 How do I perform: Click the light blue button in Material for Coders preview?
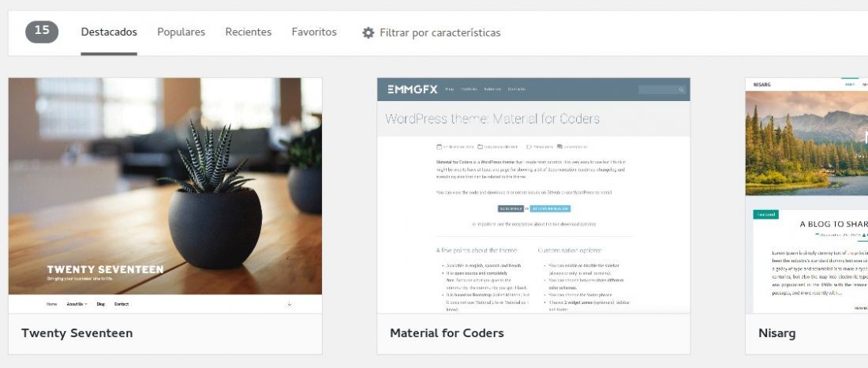[550, 209]
